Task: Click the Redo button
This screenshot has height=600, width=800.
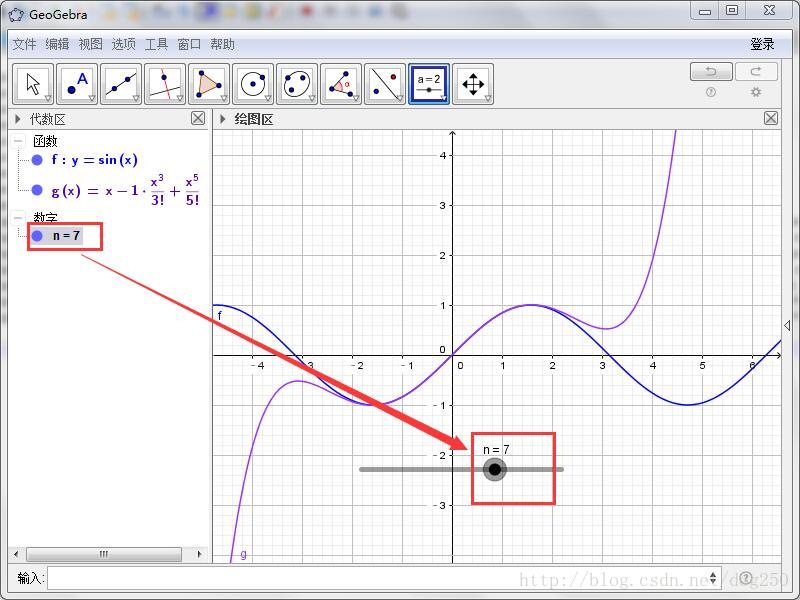Action: [756, 71]
